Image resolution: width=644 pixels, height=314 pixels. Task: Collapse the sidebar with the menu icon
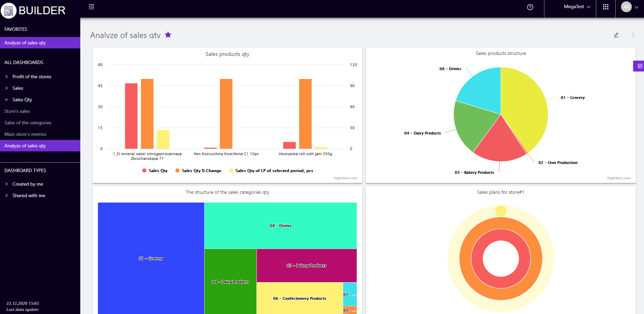[91, 7]
